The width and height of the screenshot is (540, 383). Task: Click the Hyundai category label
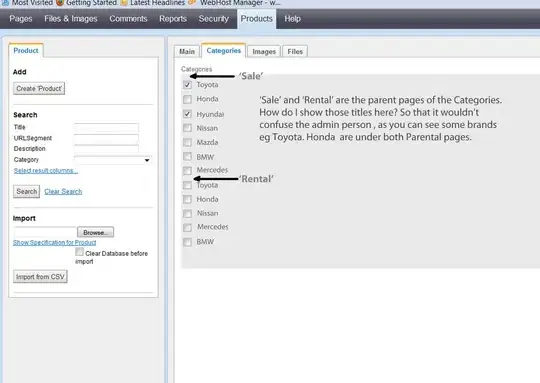pyautogui.click(x=210, y=114)
